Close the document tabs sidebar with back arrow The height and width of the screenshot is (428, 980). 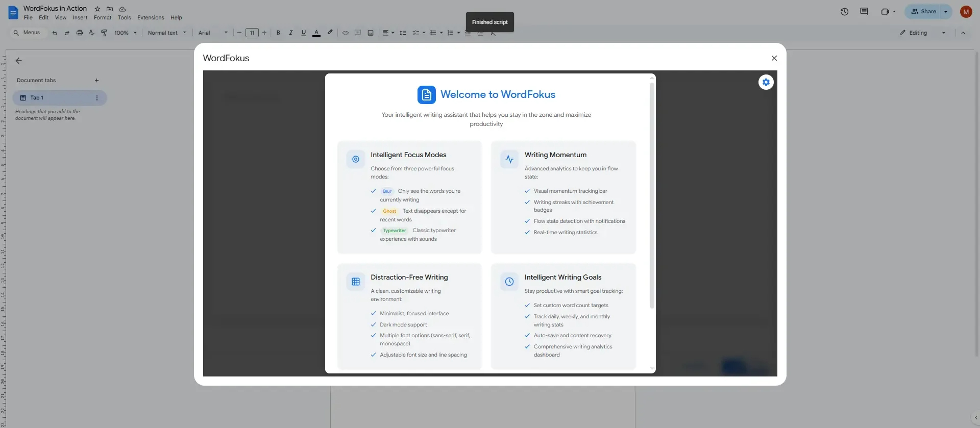tap(19, 61)
